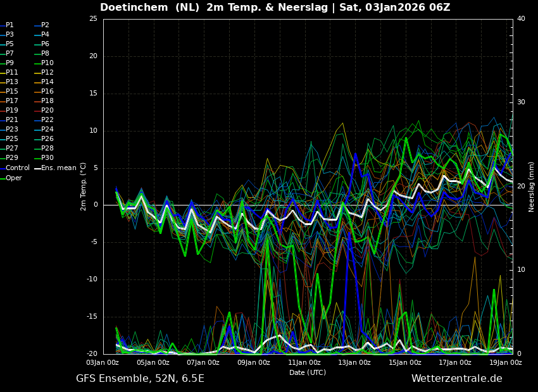Click the 19Jan 00z date label

tap(506, 362)
